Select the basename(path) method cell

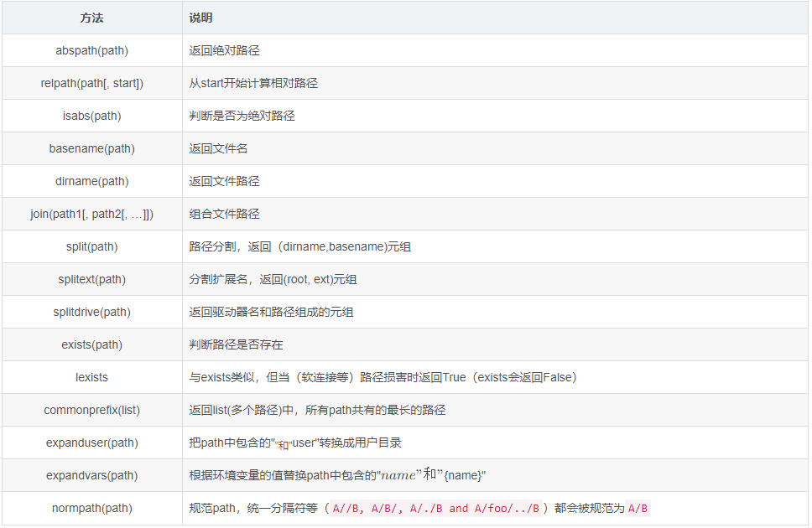tap(91, 148)
